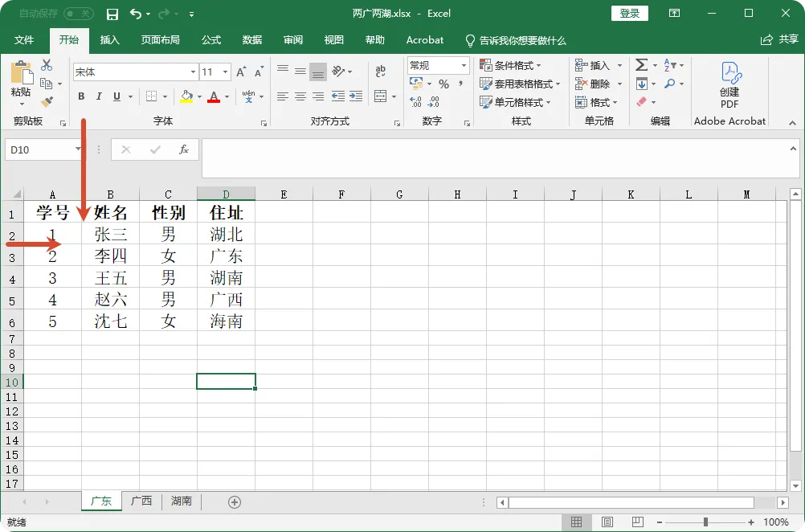Toggle Italic formatting
This screenshot has height=532, width=805.
coord(99,96)
